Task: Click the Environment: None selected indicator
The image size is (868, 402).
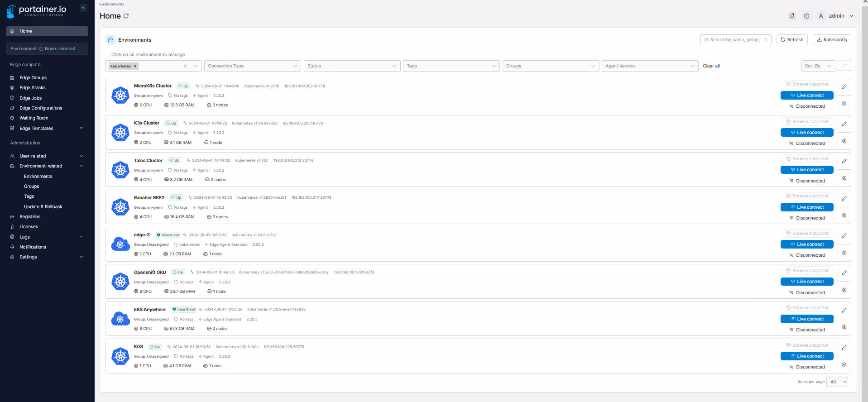Action: 47,49
